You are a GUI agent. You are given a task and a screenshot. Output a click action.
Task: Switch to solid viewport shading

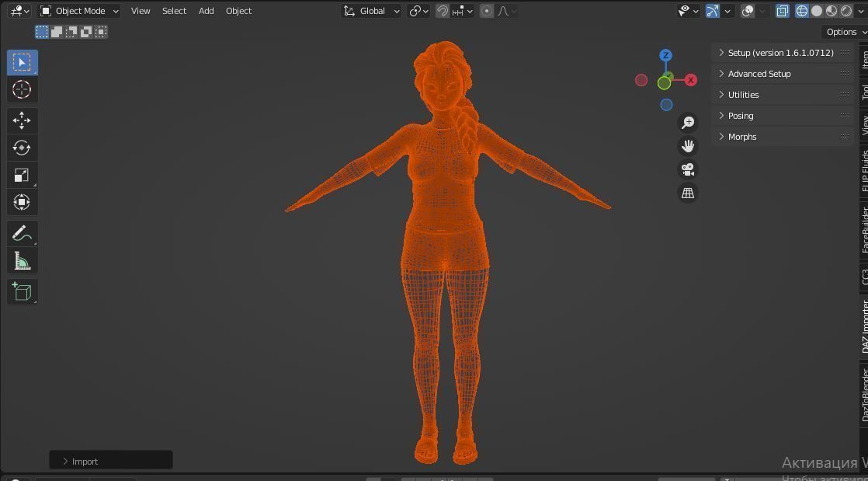817,11
